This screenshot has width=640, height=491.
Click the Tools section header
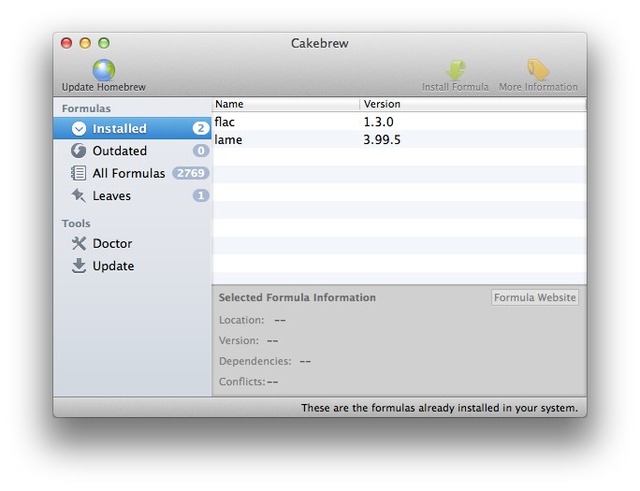click(76, 224)
